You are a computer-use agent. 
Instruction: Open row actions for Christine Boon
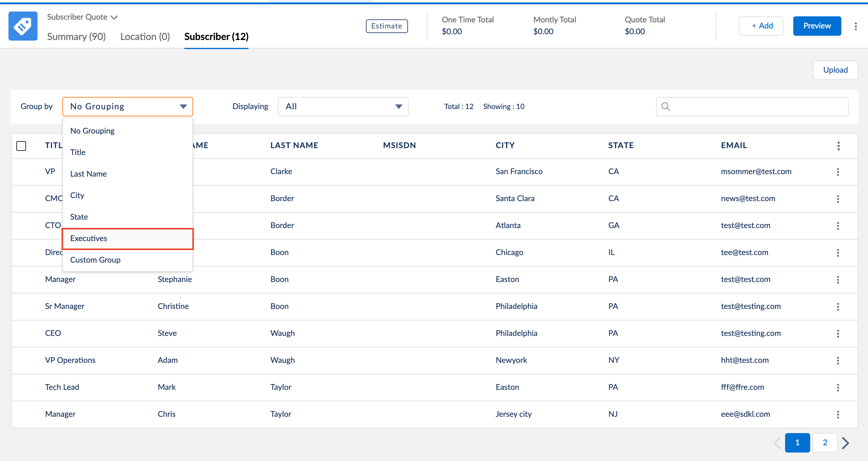tap(838, 307)
